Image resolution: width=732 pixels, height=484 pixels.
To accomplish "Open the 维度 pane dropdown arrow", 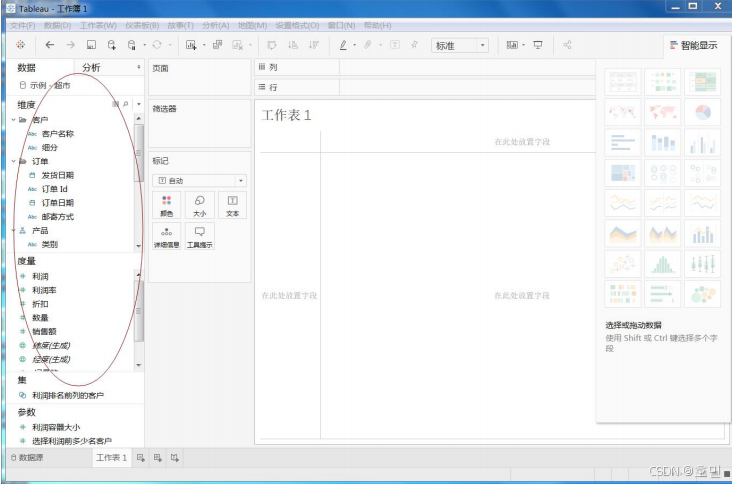I will (x=139, y=104).
